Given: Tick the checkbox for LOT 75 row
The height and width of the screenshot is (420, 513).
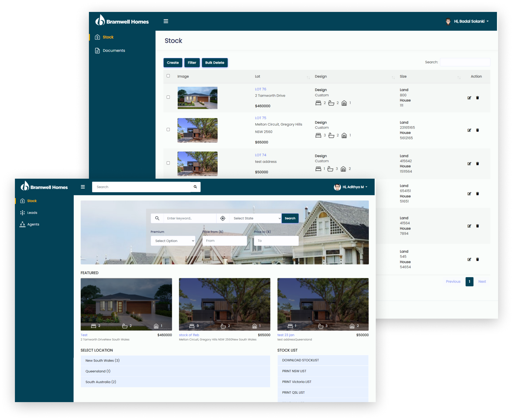Looking at the screenshot, I should click(x=168, y=130).
